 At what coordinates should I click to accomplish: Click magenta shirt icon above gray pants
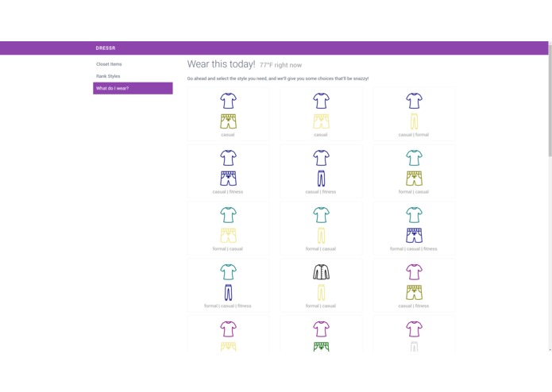tap(414, 329)
